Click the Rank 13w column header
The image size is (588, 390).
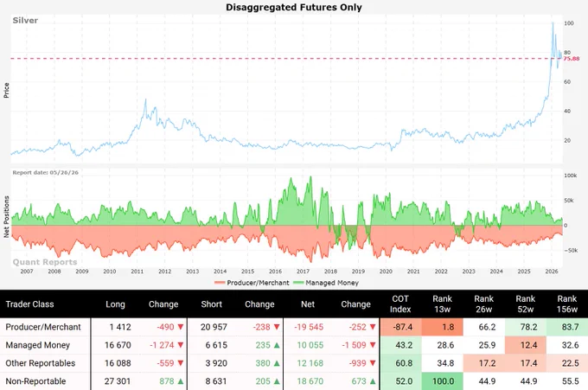coord(442,304)
